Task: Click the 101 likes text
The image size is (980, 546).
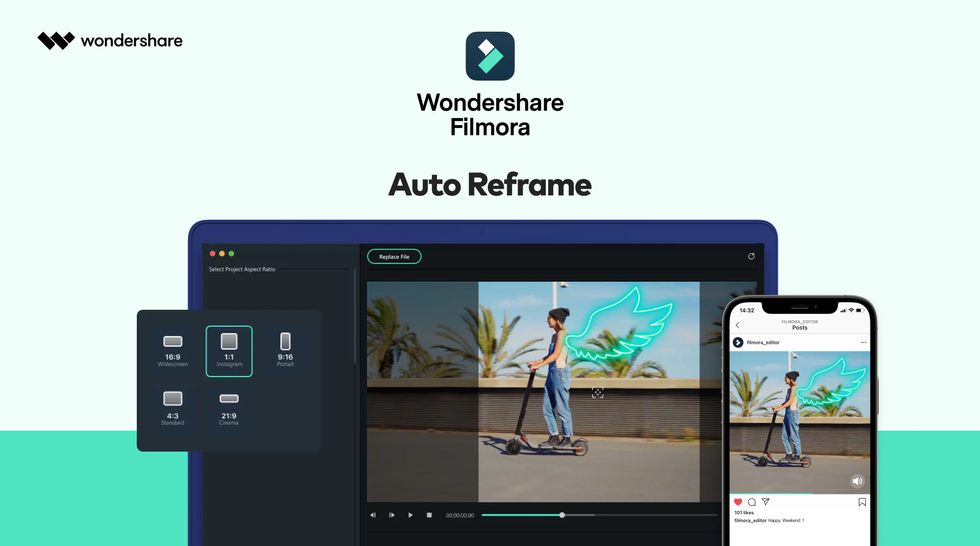Action: tap(744, 513)
